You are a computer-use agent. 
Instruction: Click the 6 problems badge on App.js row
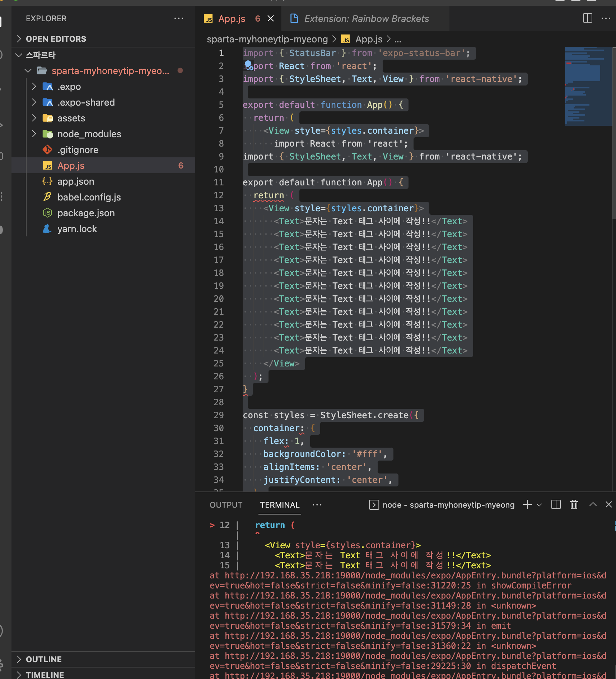[181, 166]
